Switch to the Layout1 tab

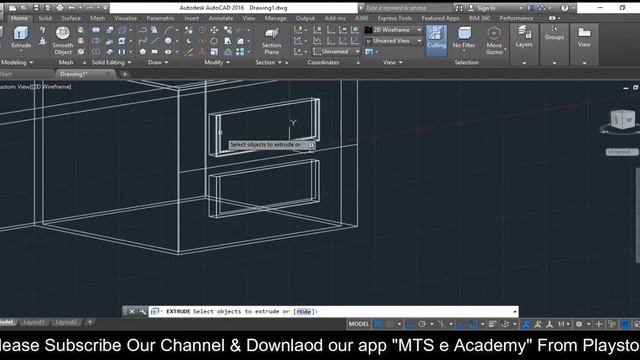tap(33, 322)
